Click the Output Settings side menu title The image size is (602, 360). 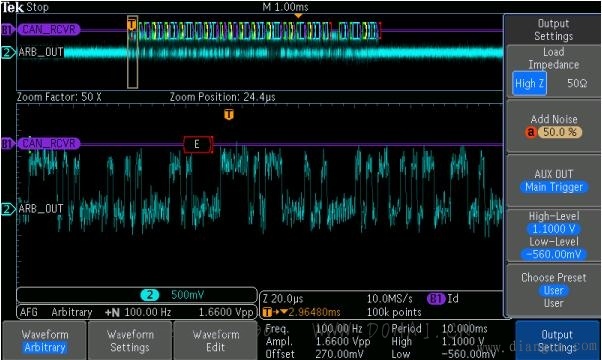click(x=553, y=30)
